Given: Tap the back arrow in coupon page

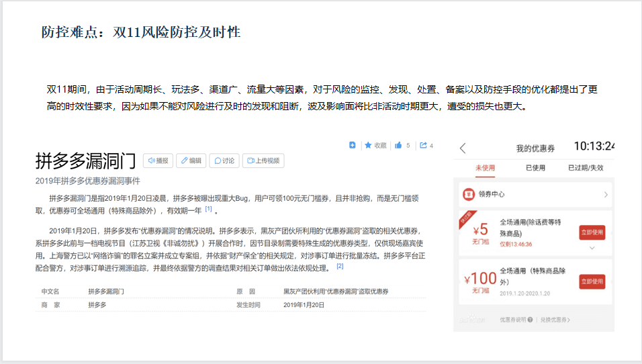Looking at the screenshot, I should 463,148.
